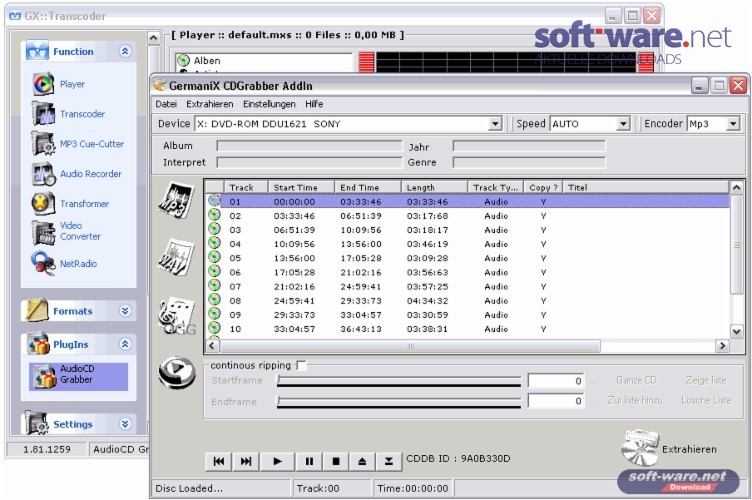Click in the Genre text field
This screenshot has height=500, width=752.
(529, 163)
